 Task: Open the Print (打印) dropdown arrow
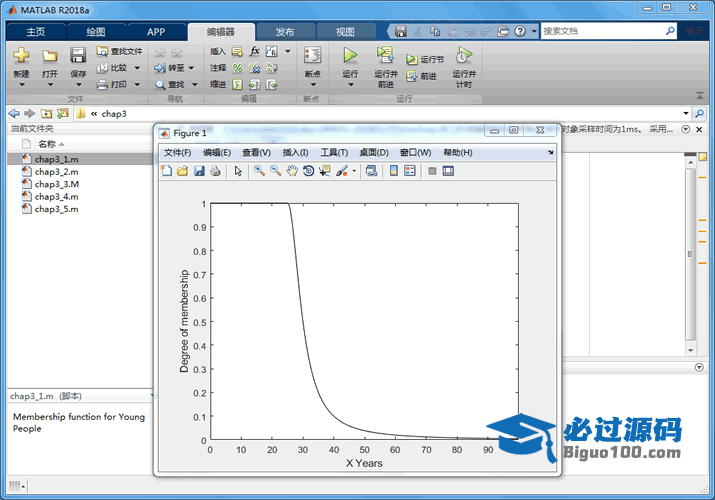137,84
